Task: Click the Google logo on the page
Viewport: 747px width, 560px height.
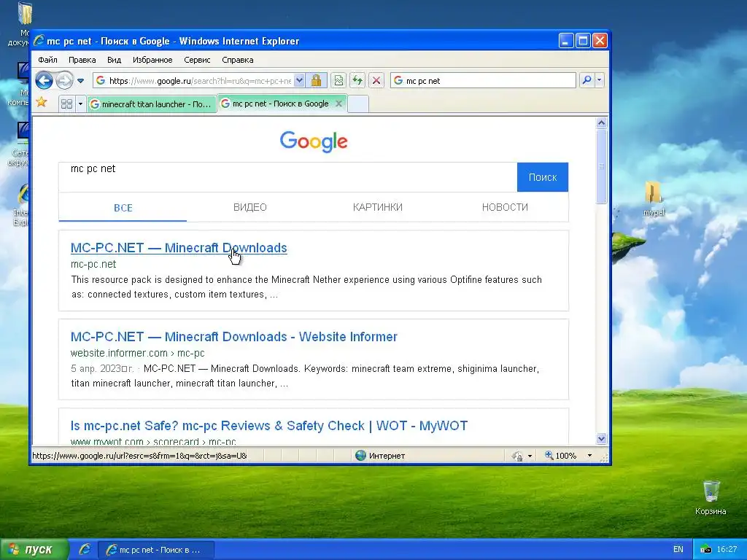Action: click(x=314, y=141)
